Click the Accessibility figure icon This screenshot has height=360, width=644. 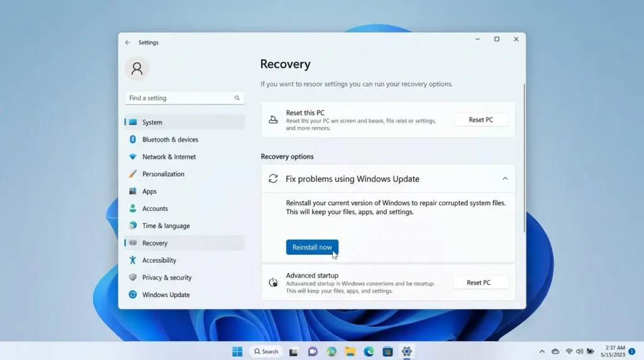[x=133, y=260]
